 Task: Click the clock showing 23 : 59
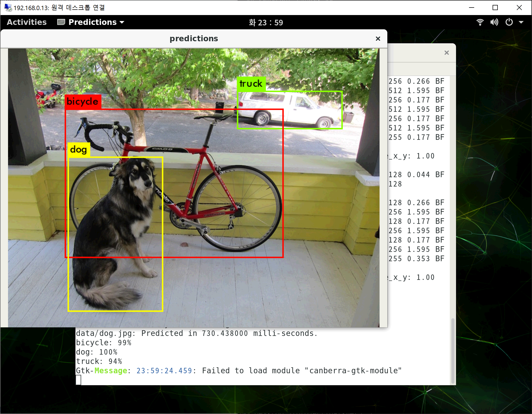[266, 23]
